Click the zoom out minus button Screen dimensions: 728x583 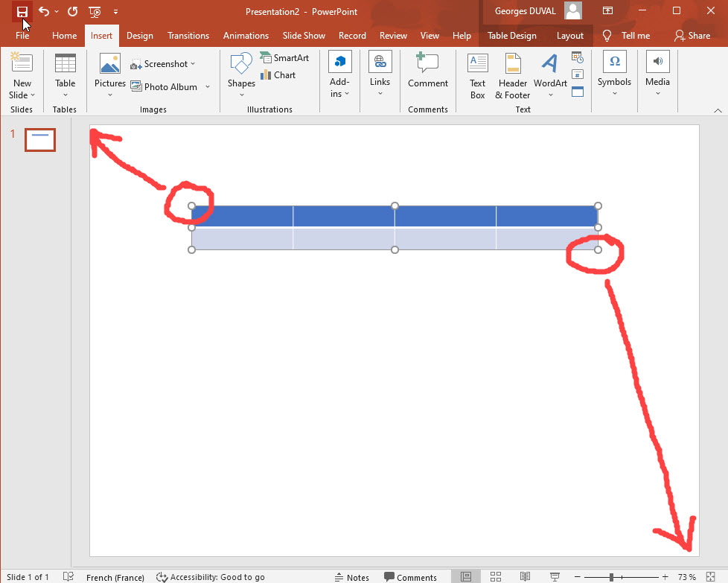pos(577,577)
